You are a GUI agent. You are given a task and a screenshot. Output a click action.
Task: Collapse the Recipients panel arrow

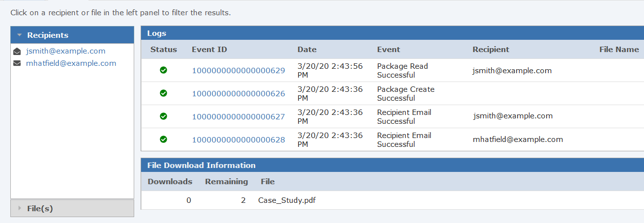[19, 35]
